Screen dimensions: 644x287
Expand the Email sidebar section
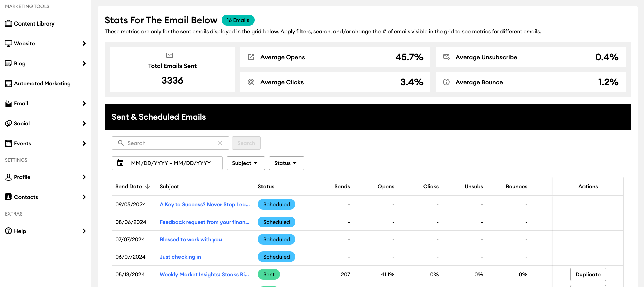84,103
